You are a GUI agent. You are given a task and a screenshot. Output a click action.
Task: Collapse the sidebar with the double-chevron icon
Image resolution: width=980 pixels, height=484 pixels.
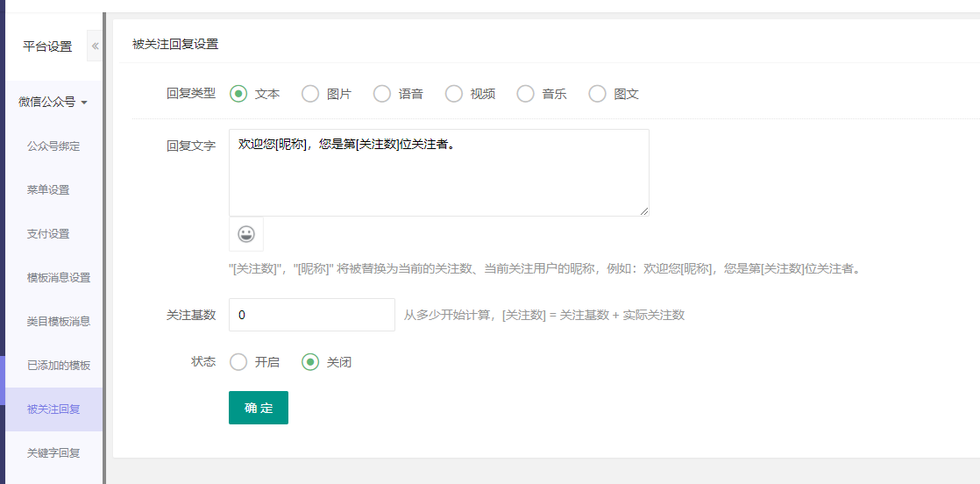click(95, 46)
